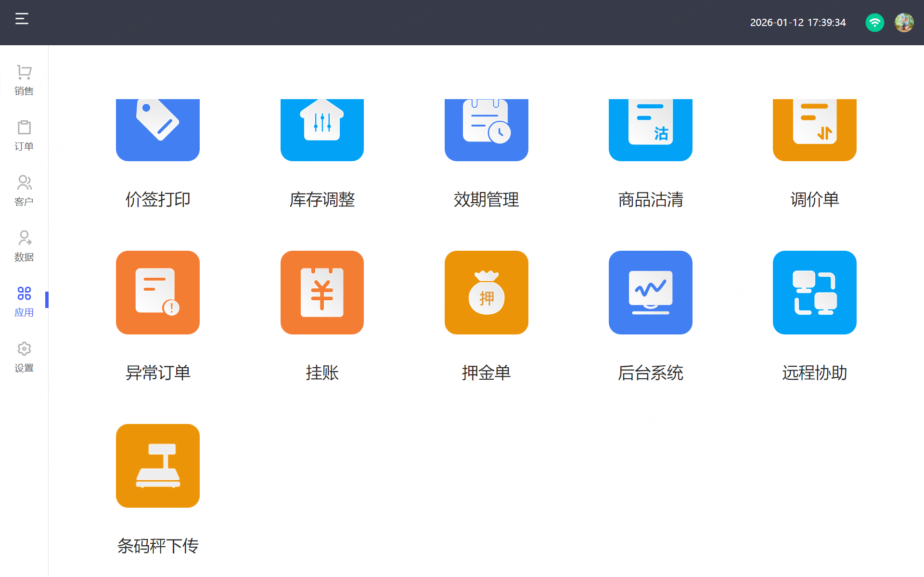The width and height of the screenshot is (924, 577).
Task: Click the green Wi-Fi network status icon
Action: point(874,23)
